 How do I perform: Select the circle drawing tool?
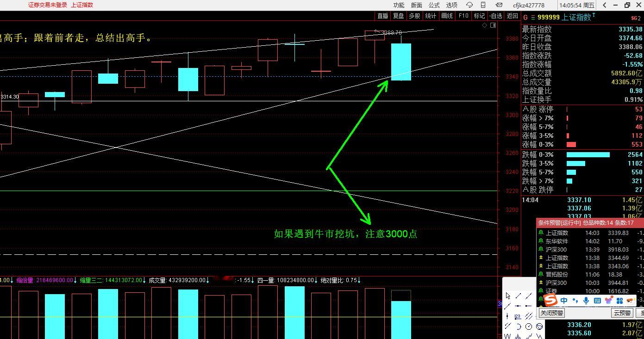click(x=529, y=327)
